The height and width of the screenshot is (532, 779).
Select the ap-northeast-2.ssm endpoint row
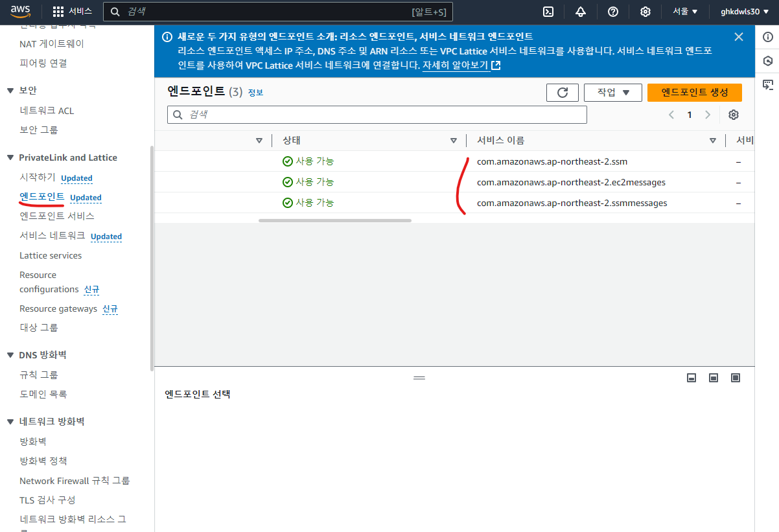454,161
